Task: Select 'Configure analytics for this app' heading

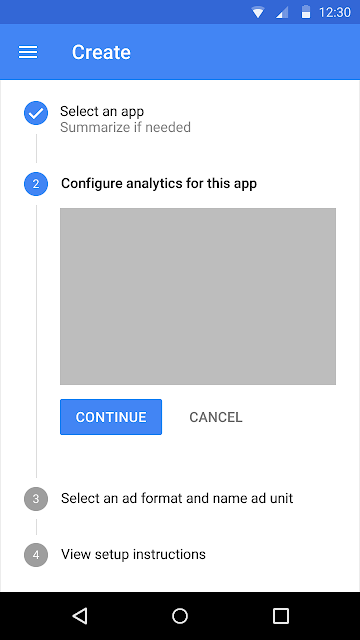Action: [x=159, y=184]
